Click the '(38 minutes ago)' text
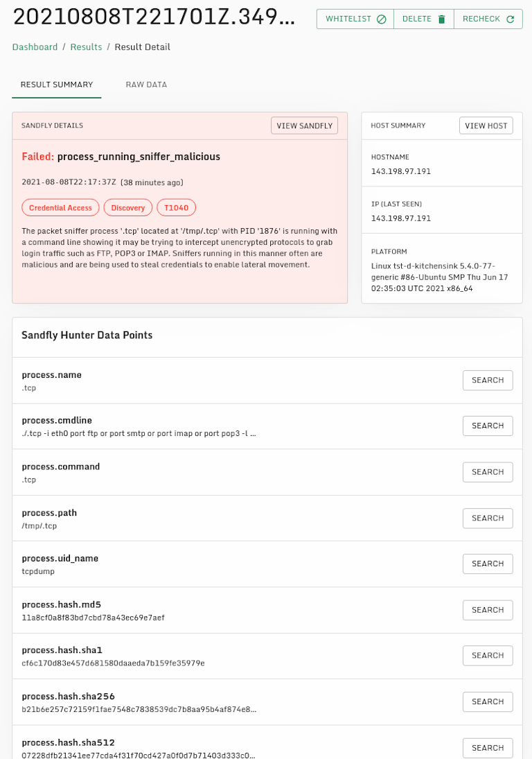 point(152,182)
